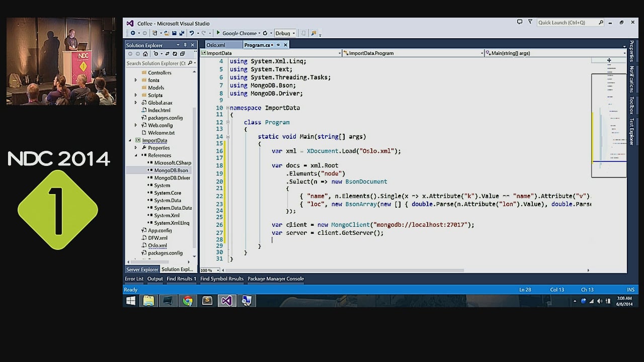Open the ImportData project dropdown in the navigation bar
Viewport: 644px width, 362px height.
coord(340,53)
